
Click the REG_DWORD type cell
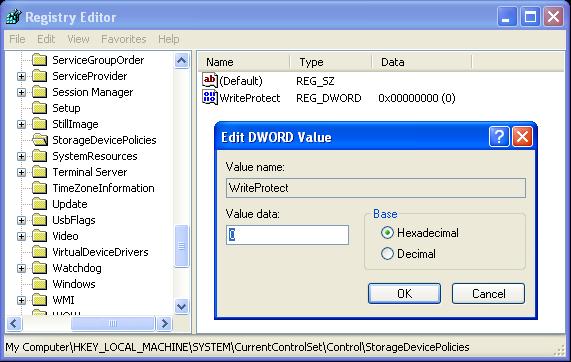[x=329, y=98]
